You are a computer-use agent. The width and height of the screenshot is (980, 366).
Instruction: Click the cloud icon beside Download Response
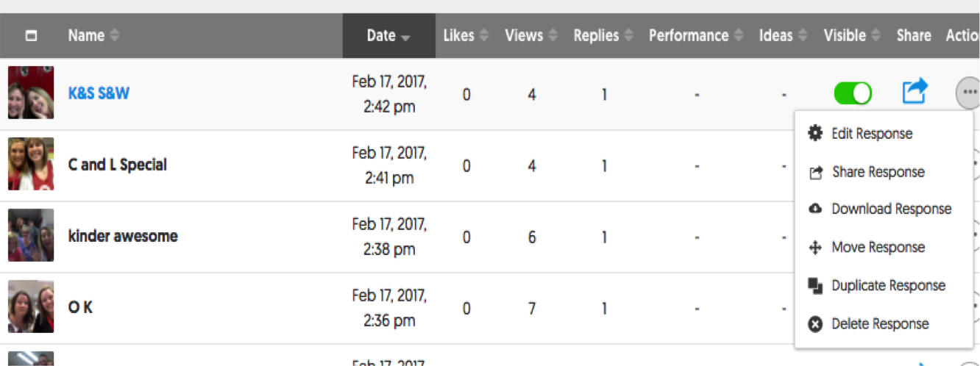[814, 209]
